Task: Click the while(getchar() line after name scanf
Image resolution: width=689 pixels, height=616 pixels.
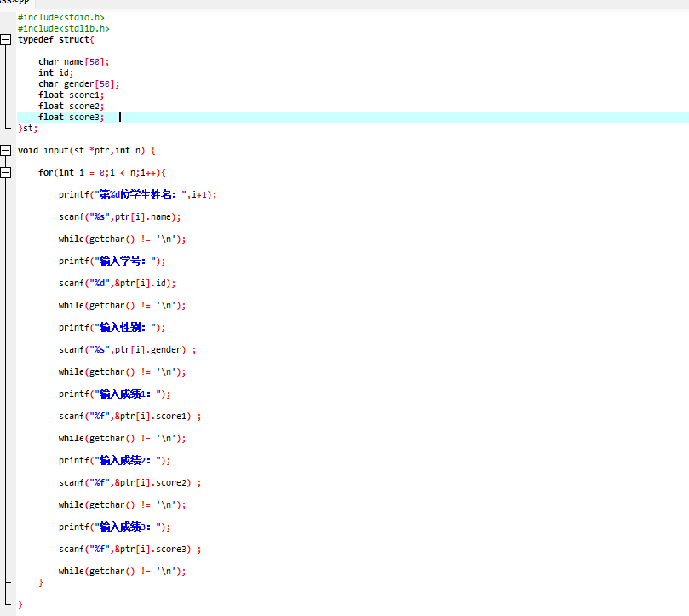Action: pyautogui.click(x=122, y=239)
